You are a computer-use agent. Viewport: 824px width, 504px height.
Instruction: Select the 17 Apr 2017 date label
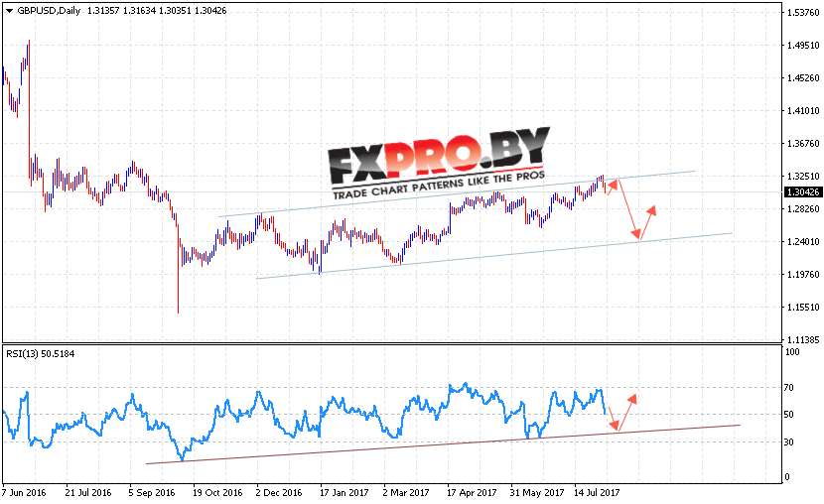[x=472, y=492]
